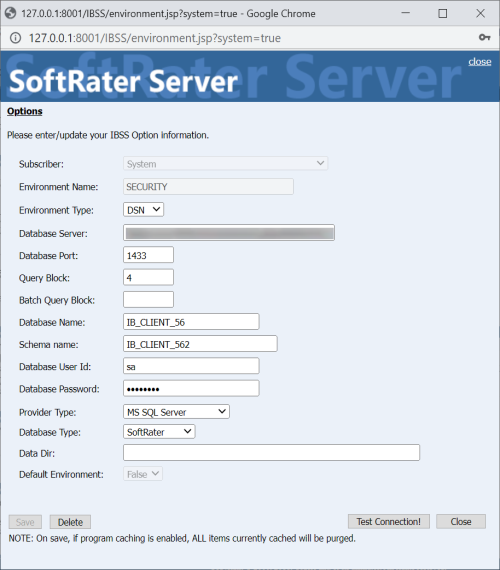500x570 pixels.
Task: Click the 'Database Port:' label
Action: click(48, 256)
